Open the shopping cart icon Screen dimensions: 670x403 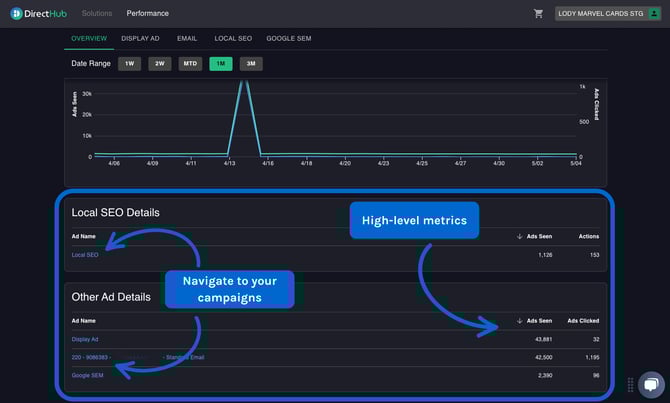[x=538, y=14]
